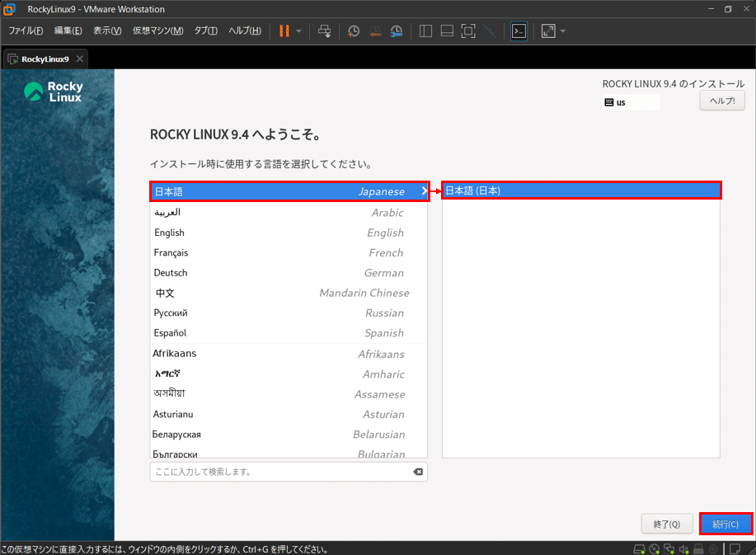Click the Unity mode icon in toolbar

(490, 31)
